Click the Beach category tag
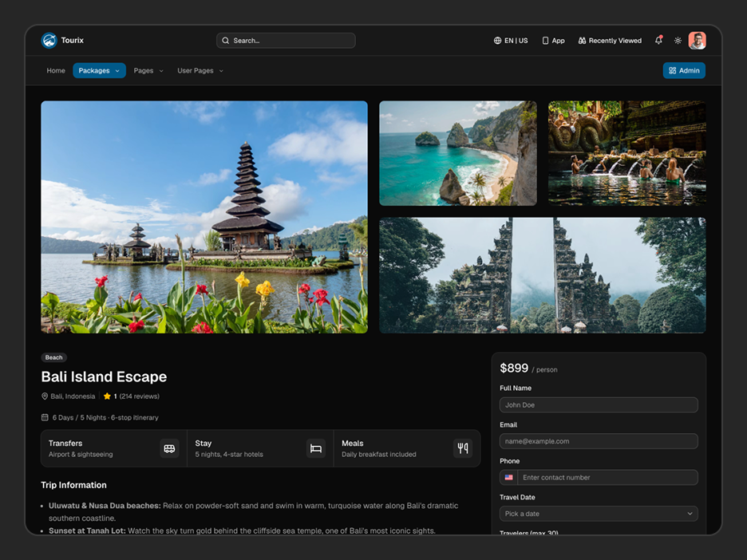 click(53, 357)
